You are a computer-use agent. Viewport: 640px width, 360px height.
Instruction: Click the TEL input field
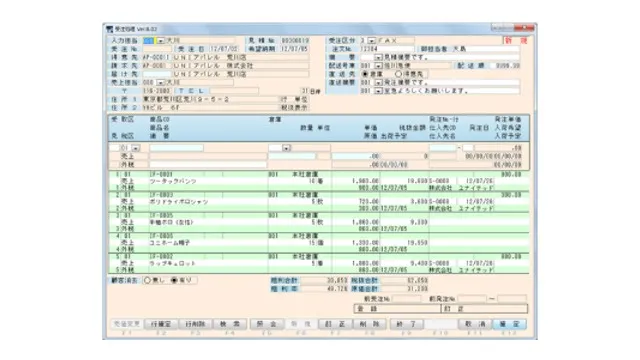pyautogui.click(x=234, y=91)
